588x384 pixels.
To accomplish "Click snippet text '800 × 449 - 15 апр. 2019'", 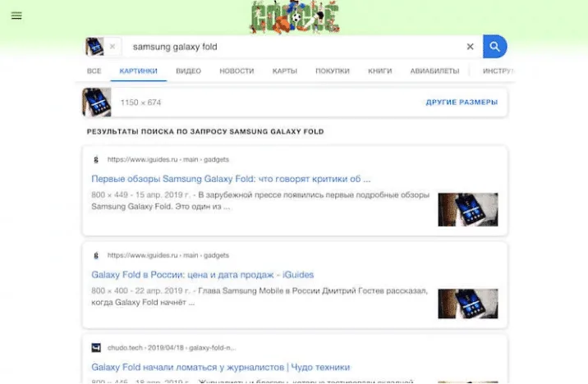I will (x=140, y=194).
